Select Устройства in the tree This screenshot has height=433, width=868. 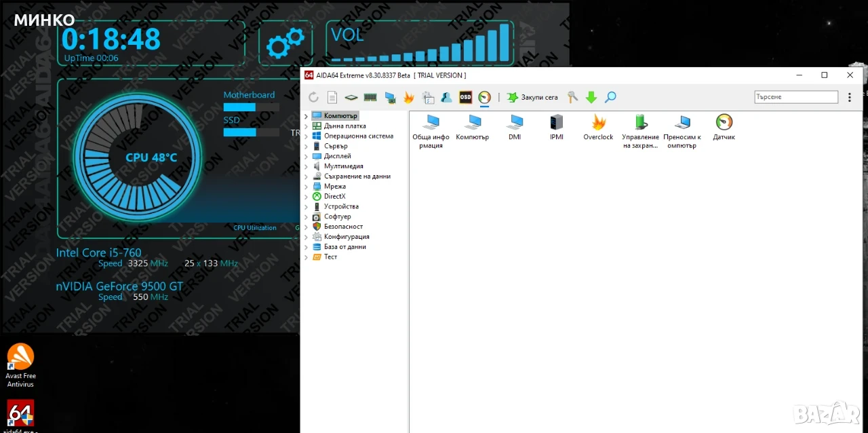pyautogui.click(x=341, y=206)
